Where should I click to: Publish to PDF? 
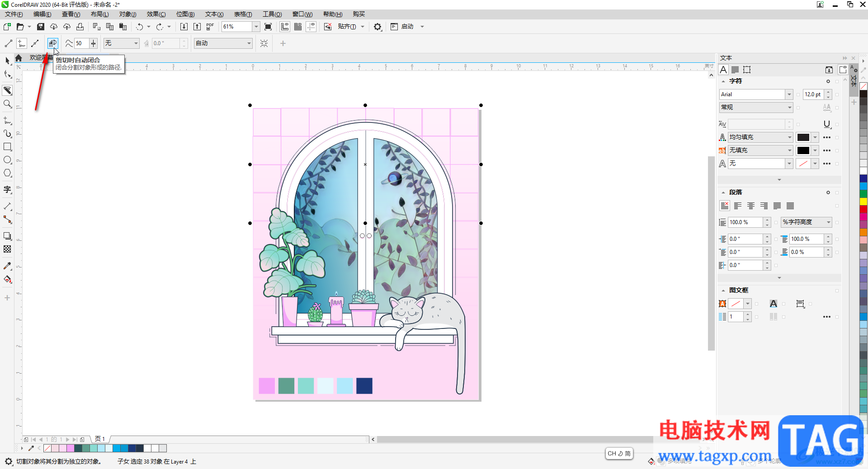(x=210, y=27)
